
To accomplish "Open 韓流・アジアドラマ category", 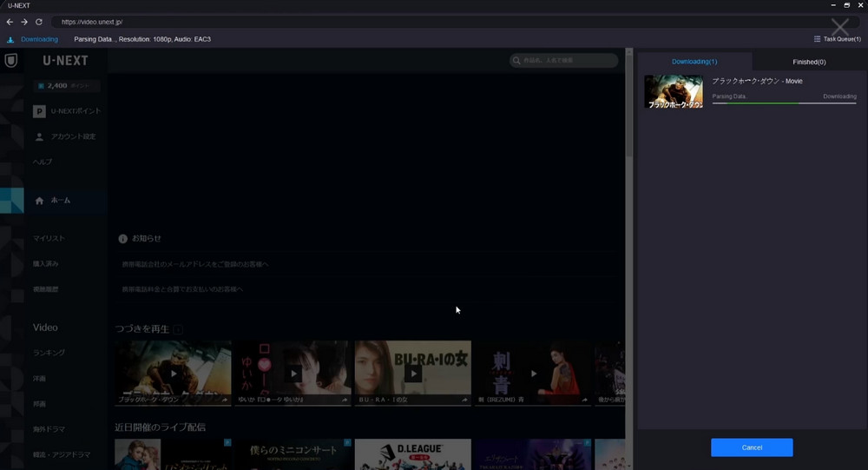I will tap(62, 455).
